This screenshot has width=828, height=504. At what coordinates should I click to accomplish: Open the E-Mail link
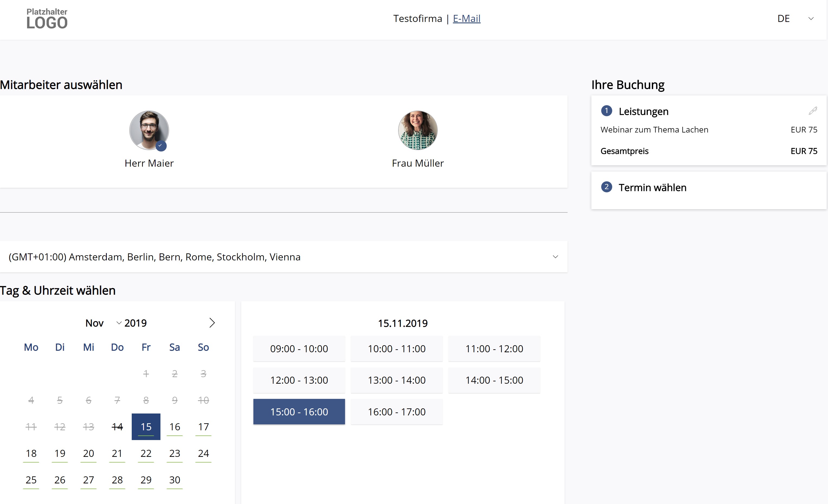point(466,18)
